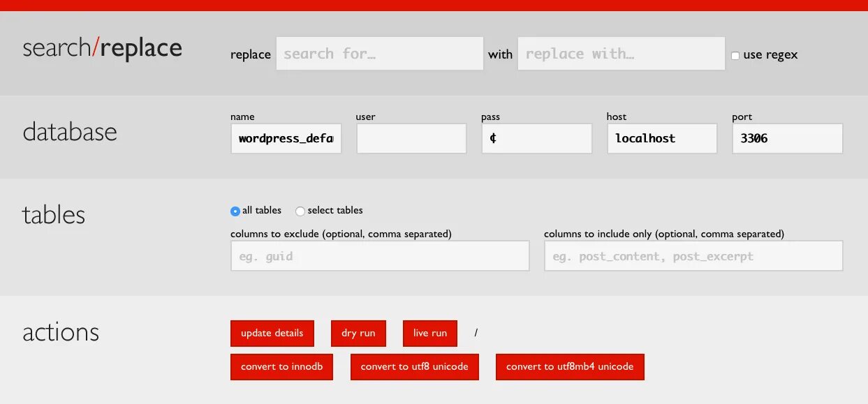This screenshot has height=404, width=868.
Task: Click the port field showing 3306
Action: [x=787, y=138]
